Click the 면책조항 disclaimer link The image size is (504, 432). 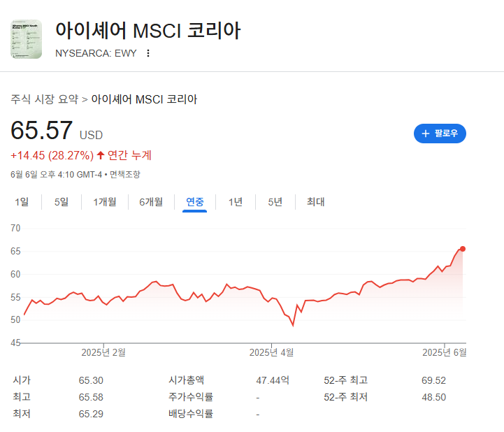[125, 175]
